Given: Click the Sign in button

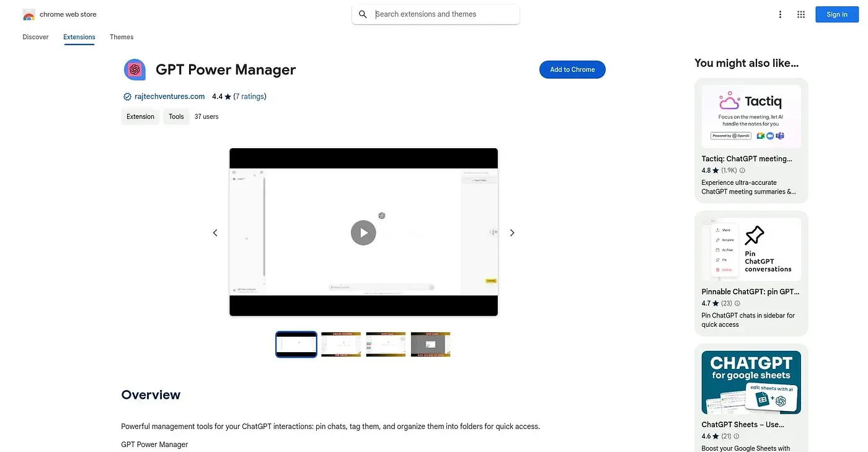Looking at the screenshot, I should point(837,14).
